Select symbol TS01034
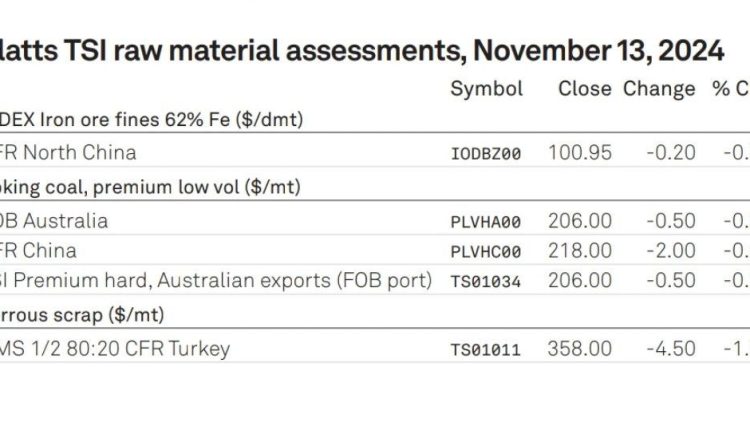Image resolution: width=750 pixels, height=430 pixels. tap(485, 281)
